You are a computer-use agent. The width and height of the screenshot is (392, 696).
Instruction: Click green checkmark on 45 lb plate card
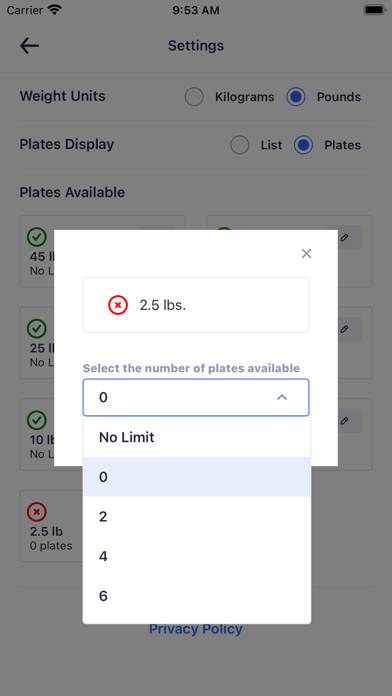pos(37,237)
